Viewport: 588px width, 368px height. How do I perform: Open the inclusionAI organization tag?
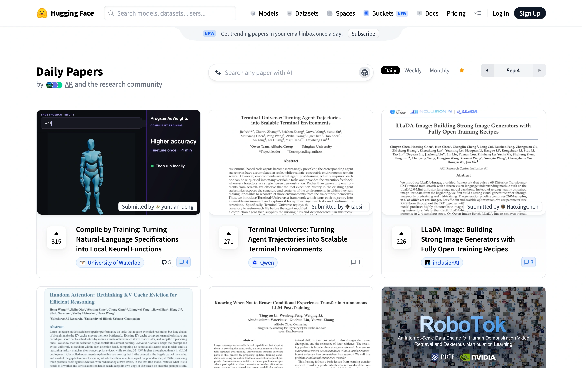coord(442,263)
